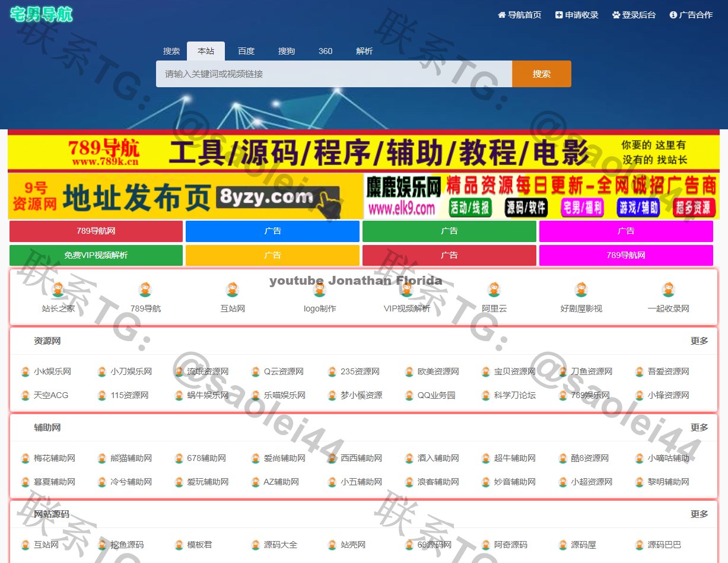Click the icon next to 熊猫辅助网
Viewport: 728px width, 563px height.
coord(102,459)
